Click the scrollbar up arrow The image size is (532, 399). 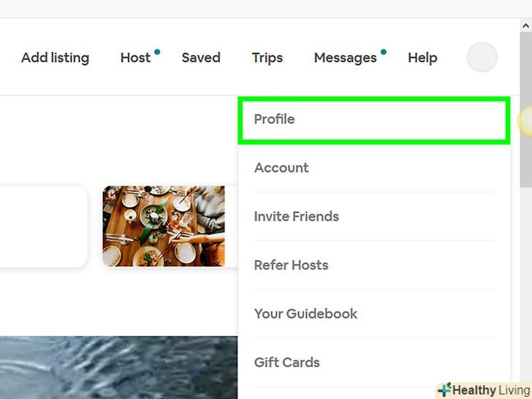click(x=525, y=26)
